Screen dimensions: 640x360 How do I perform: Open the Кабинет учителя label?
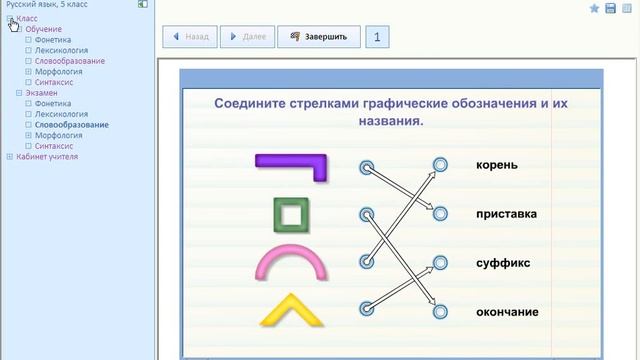point(47,156)
